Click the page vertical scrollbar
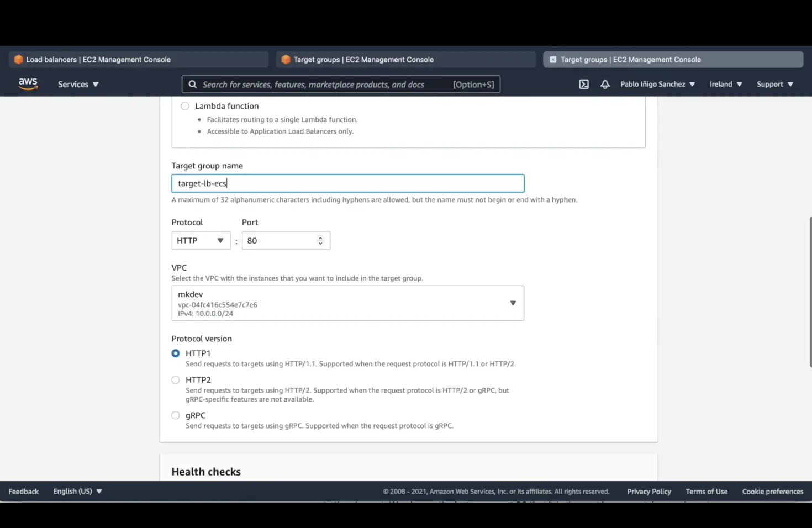 810,292
